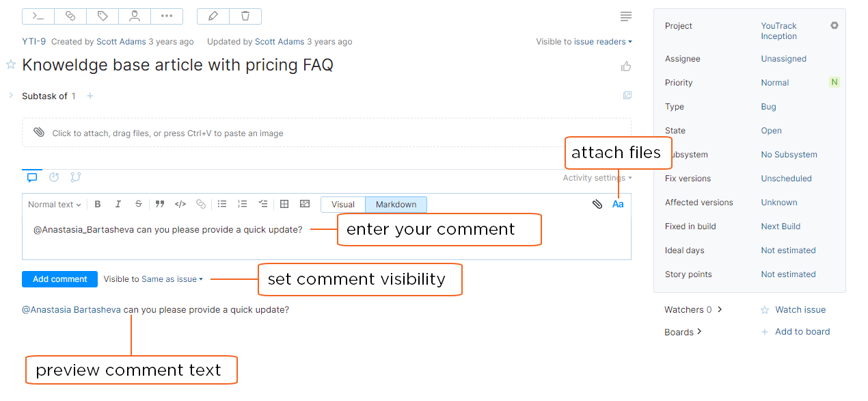Click the paperclip icon in comment toolbar
Image resolution: width=868 pixels, height=401 pixels.
tap(597, 204)
